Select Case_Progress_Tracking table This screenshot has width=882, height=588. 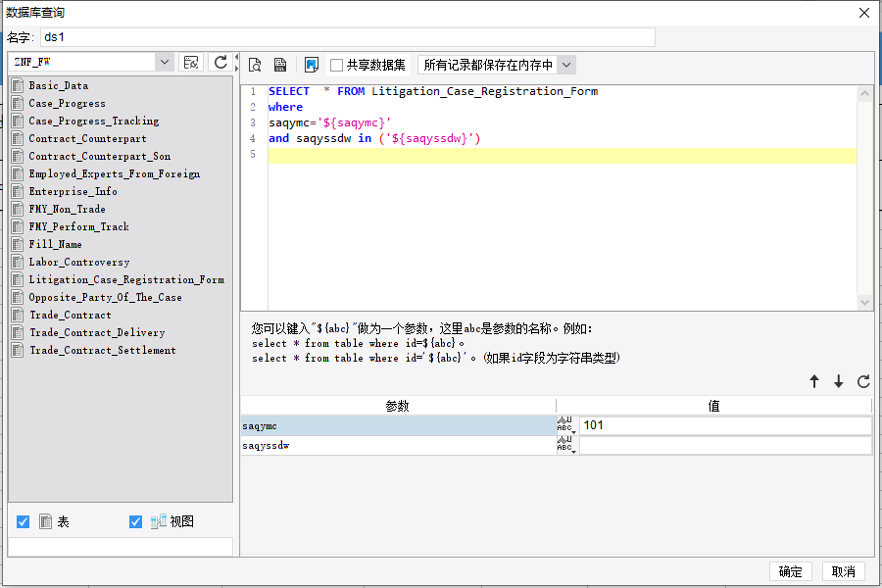pos(94,121)
